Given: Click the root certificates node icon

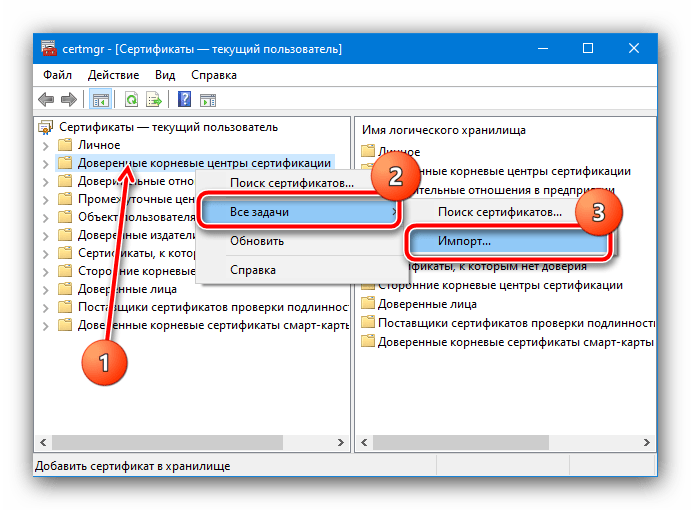Looking at the screenshot, I should point(45,127).
